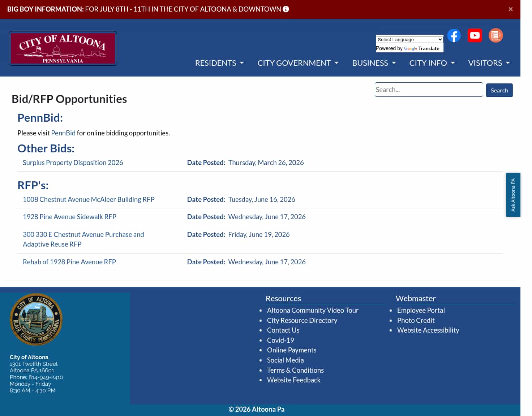Expand the City Government menu
This screenshot has width=532, height=416.
(298, 63)
